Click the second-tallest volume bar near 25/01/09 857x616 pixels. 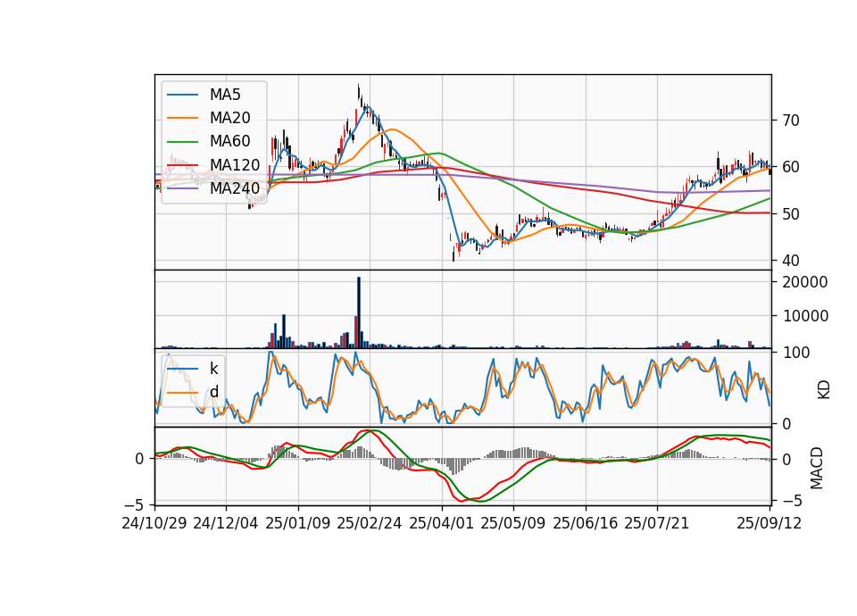(x=284, y=332)
